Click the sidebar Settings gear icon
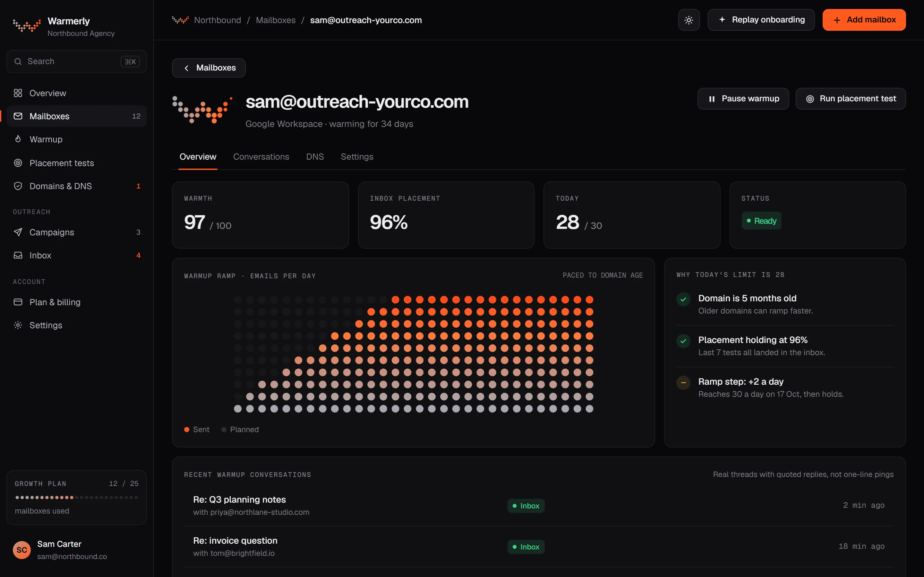 pyautogui.click(x=18, y=325)
